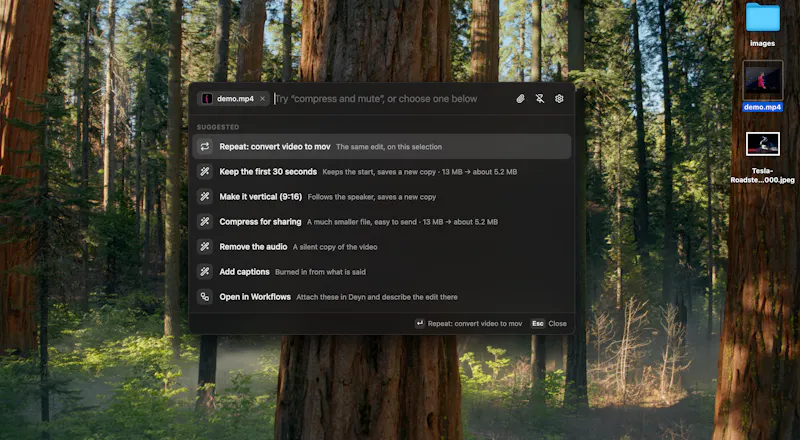Click the wand icon next to Keep the first 30 seconds
The height and width of the screenshot is (440, 800).
tap(205, 172)
